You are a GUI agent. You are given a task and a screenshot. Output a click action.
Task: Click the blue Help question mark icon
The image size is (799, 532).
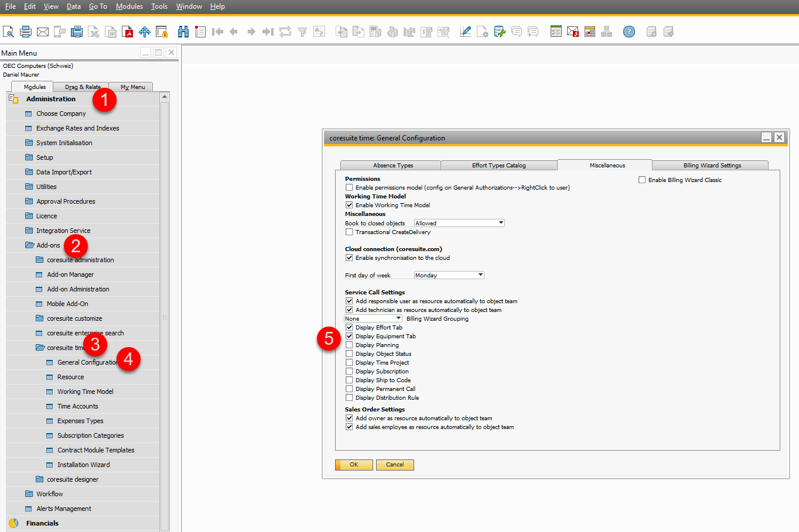[x=629, y=32]
